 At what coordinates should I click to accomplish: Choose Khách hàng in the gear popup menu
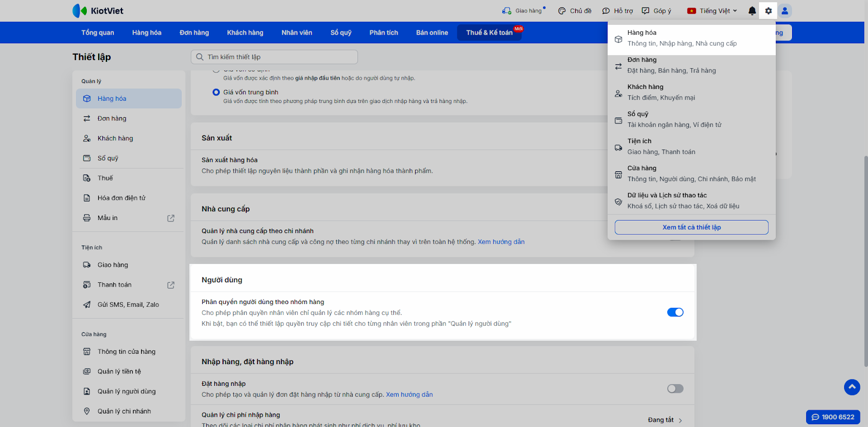pyautogui.click(x=692, y=93)
